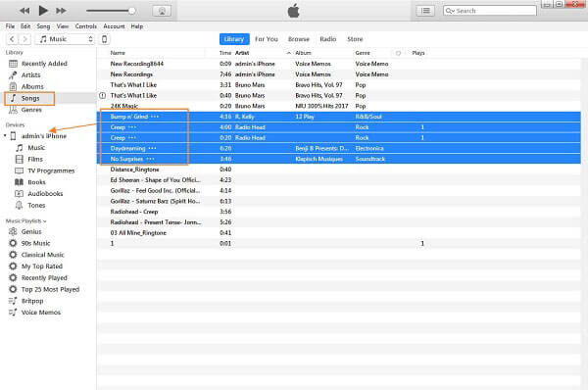Go back with the left arrow button

click(12, 39)
